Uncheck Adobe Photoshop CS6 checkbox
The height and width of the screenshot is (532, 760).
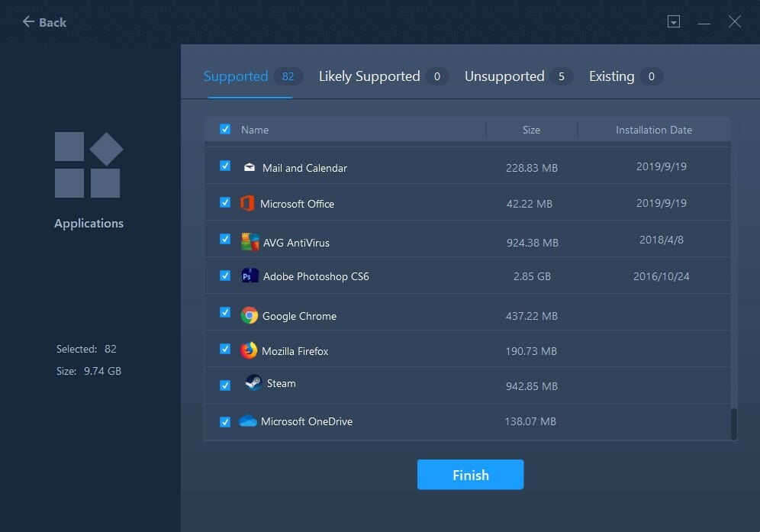(x=225, y=276)
